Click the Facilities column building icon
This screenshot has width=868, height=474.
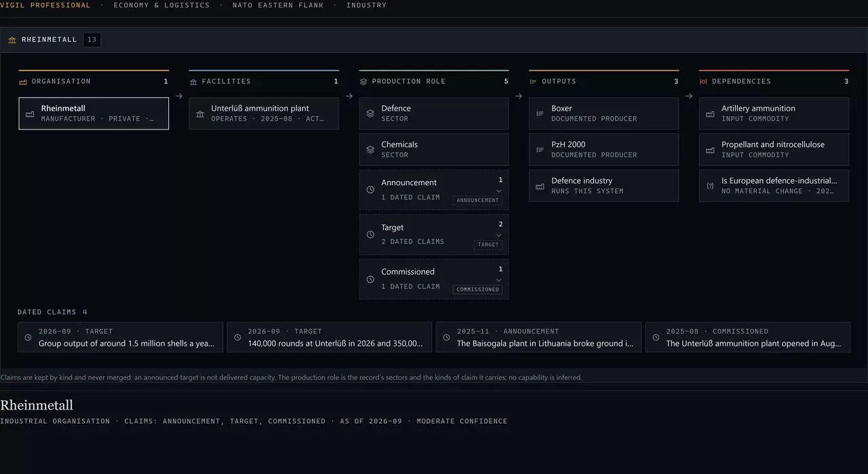pyautogui.click(x=193, y=81)
